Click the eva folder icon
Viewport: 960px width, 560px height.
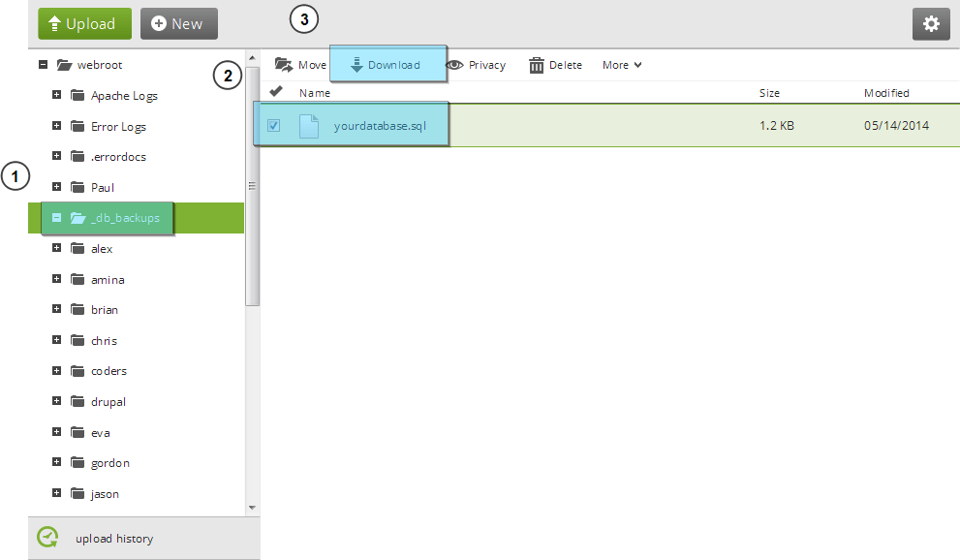coord(77,432)
